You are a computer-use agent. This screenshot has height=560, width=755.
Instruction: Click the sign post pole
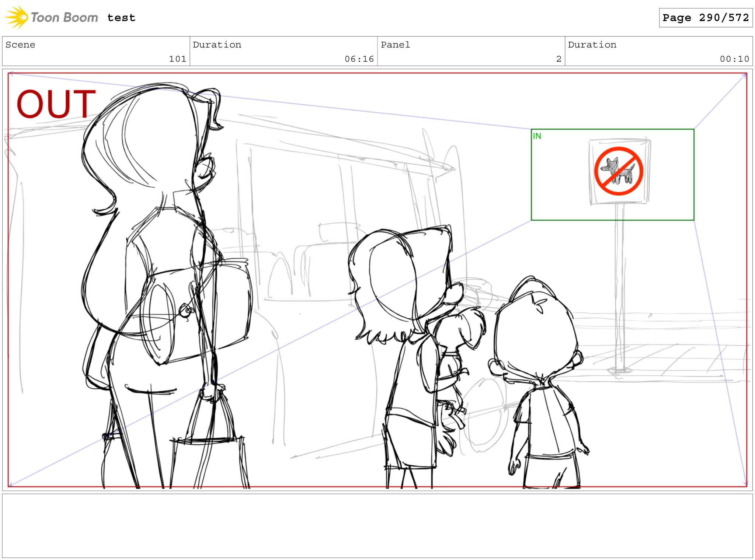point(620,287)
